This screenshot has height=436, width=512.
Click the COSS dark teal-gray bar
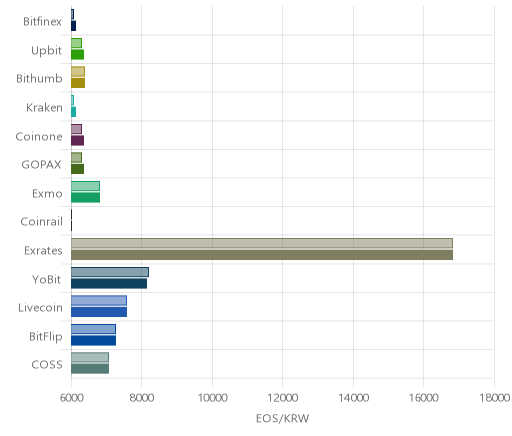[90, 369]
